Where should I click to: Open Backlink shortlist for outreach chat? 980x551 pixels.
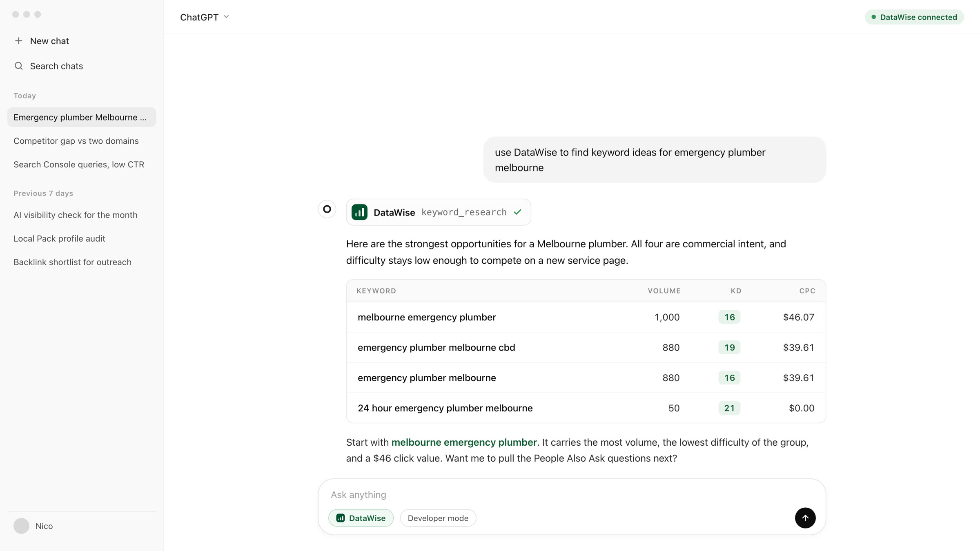click(x=82, y=262)
